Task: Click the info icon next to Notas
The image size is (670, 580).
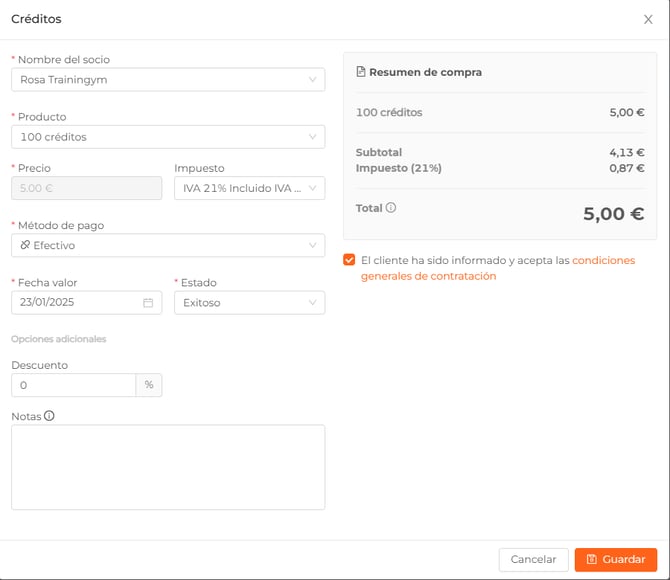Action: coord(49,416)
